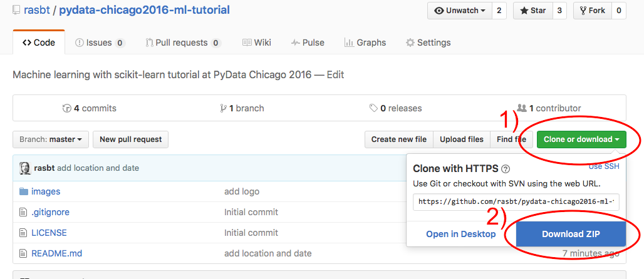Star this repository
The width and height of the screenshot is (644, 279).
[531, 11]
